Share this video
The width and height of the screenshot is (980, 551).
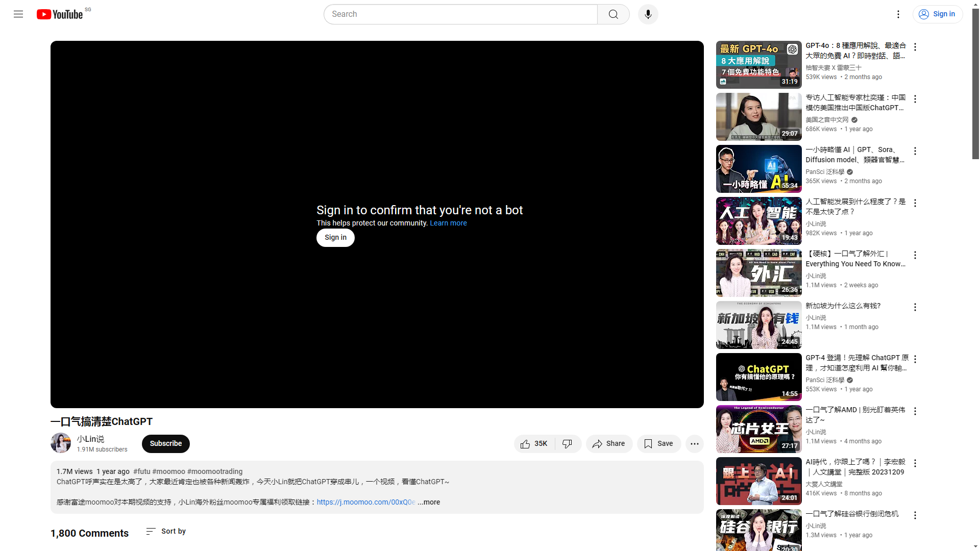(609, 444)
